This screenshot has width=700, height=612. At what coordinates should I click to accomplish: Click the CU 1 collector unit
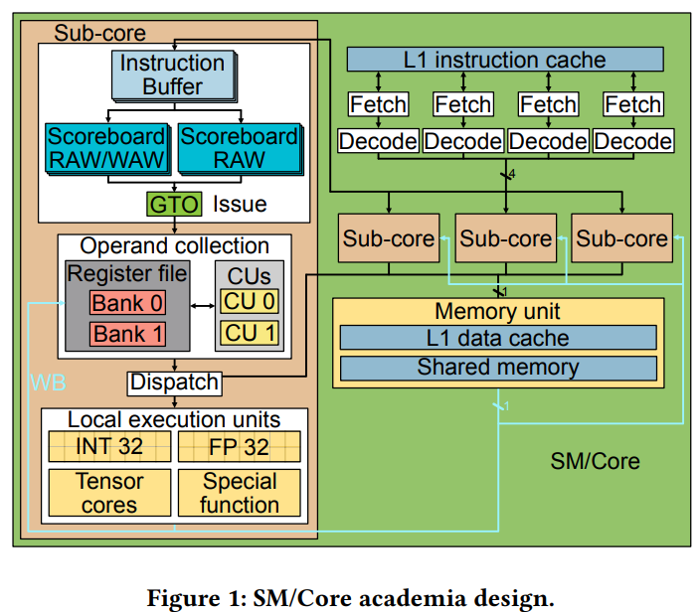point(250,333)
